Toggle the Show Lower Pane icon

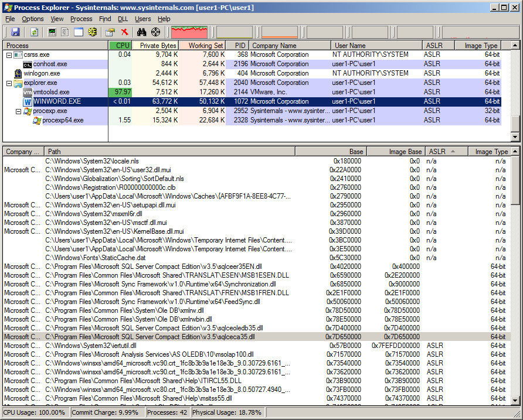pos(79,32)
